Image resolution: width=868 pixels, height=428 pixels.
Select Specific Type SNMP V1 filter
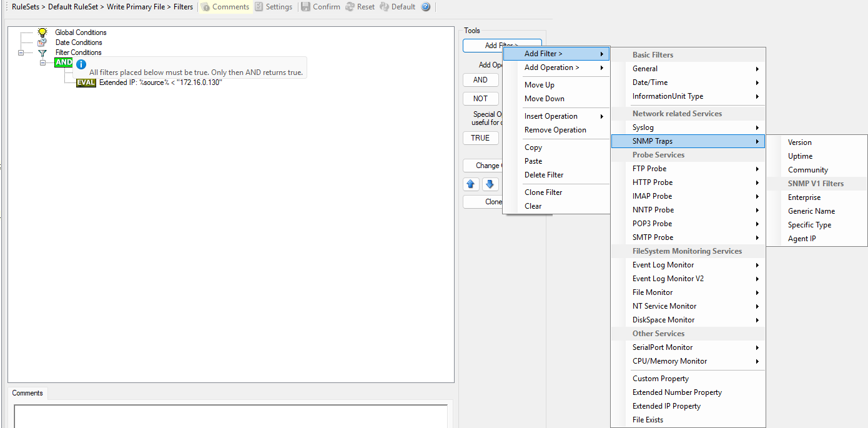point(817,225)
